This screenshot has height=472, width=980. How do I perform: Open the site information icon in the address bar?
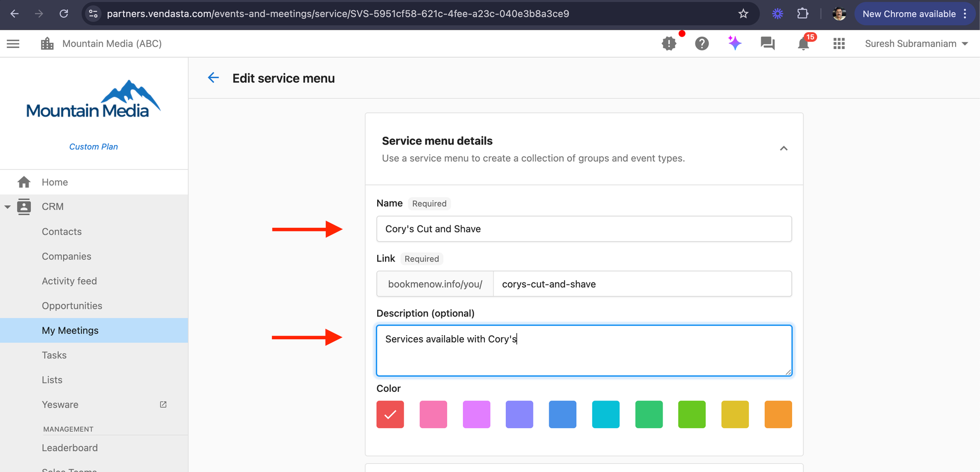(x=93, y=14)
